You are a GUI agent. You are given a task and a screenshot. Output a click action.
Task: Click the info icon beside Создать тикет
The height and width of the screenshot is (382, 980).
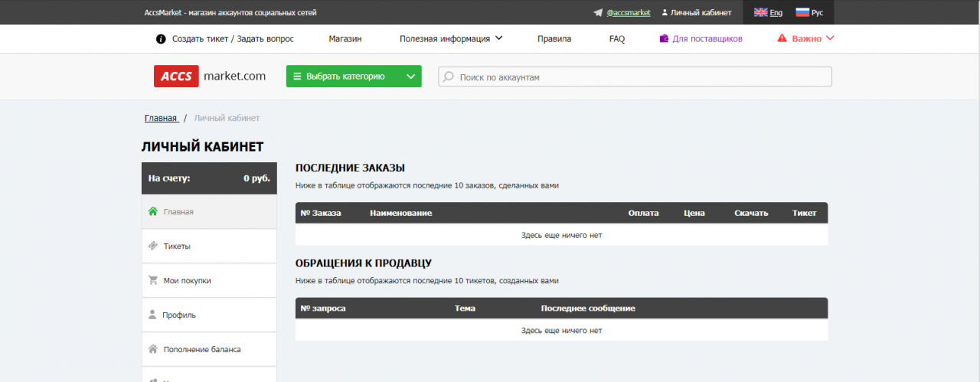161,39
